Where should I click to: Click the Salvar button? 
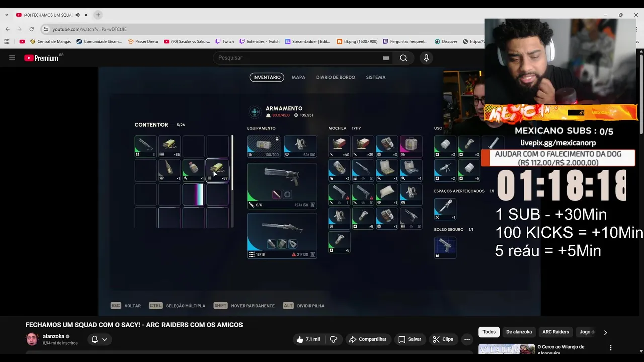[x=410, y=339]
